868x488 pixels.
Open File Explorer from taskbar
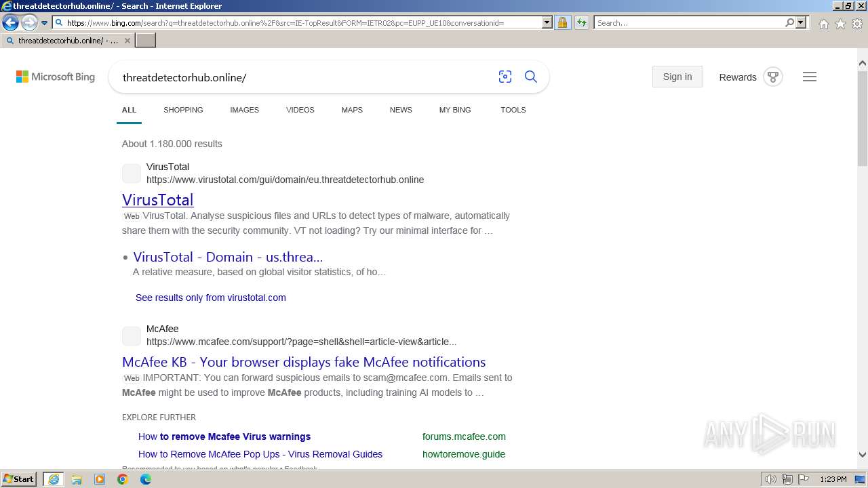tap(77, 479)
